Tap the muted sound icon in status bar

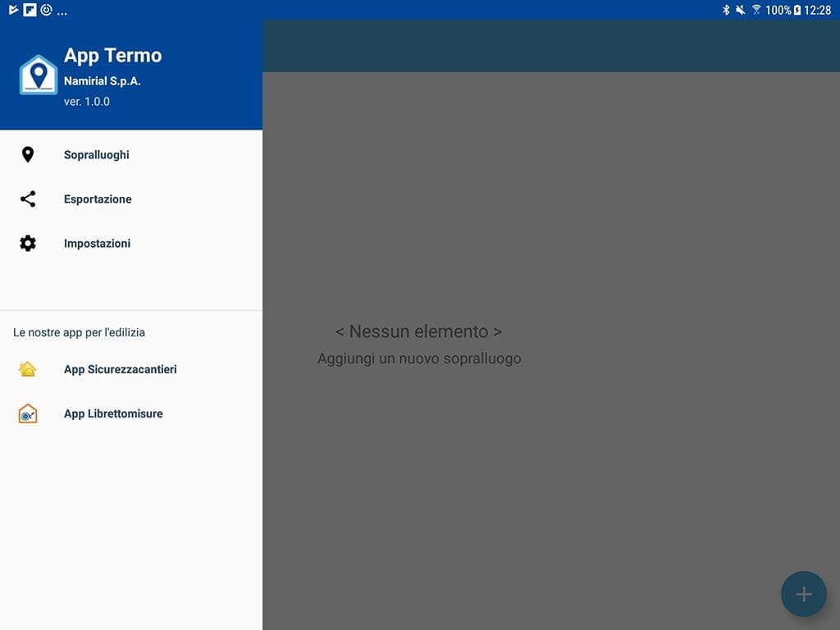[x=741, y=10]
